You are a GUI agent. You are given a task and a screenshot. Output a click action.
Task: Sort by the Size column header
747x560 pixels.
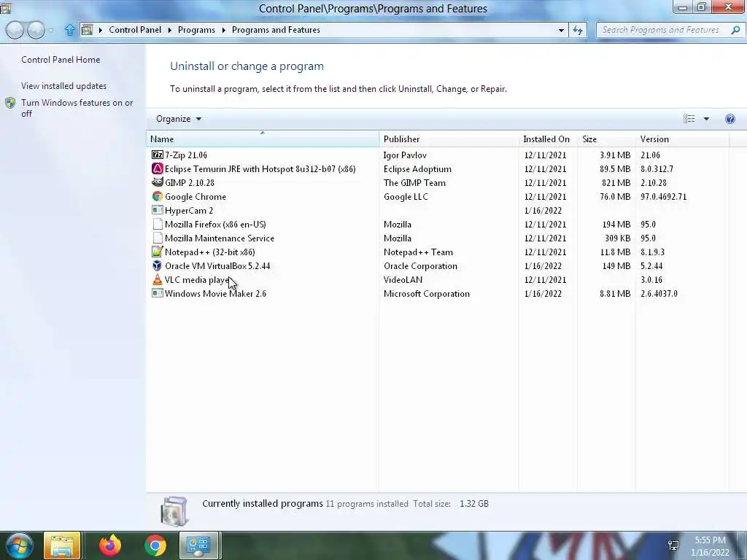tap(606, 139)
